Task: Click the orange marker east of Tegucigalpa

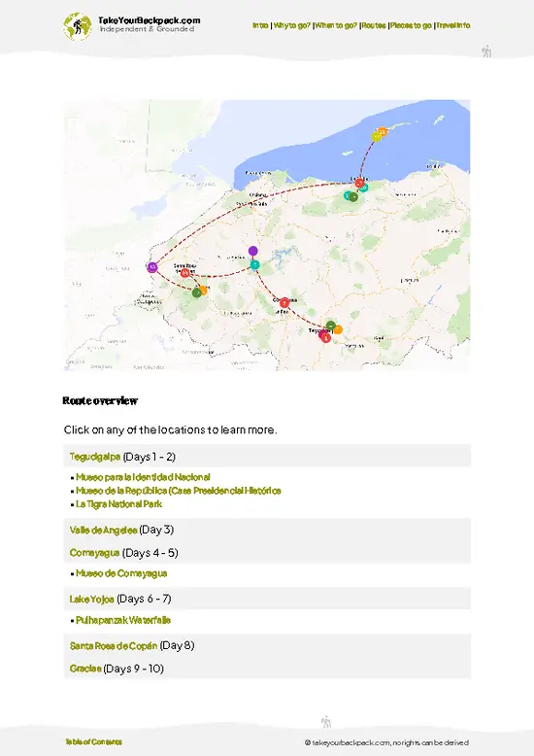Action: pos(338,329)
